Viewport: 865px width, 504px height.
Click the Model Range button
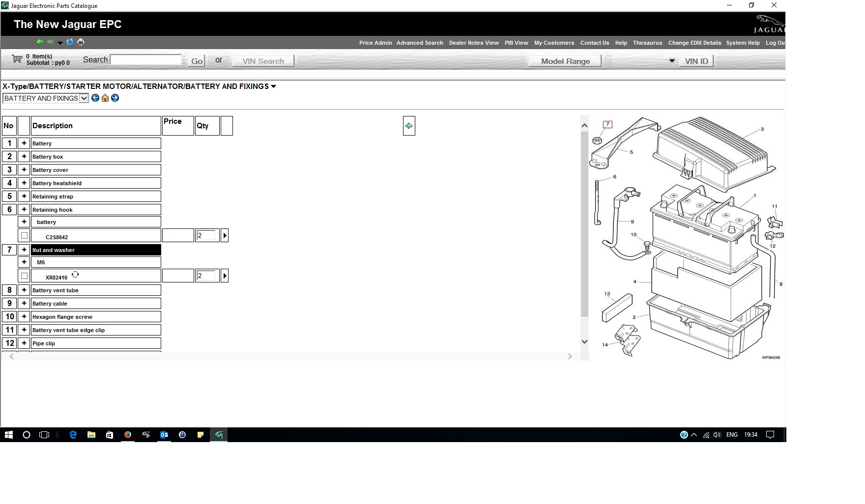pyautogui.click(x=565, y=61)
